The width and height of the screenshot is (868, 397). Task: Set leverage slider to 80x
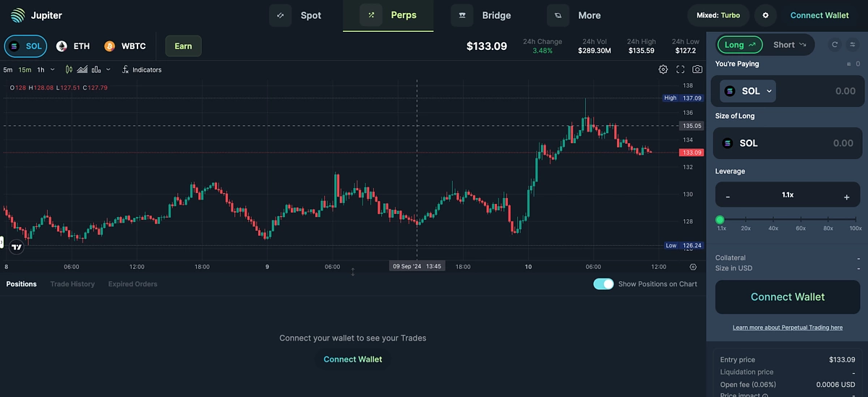[x=828, y=221]
